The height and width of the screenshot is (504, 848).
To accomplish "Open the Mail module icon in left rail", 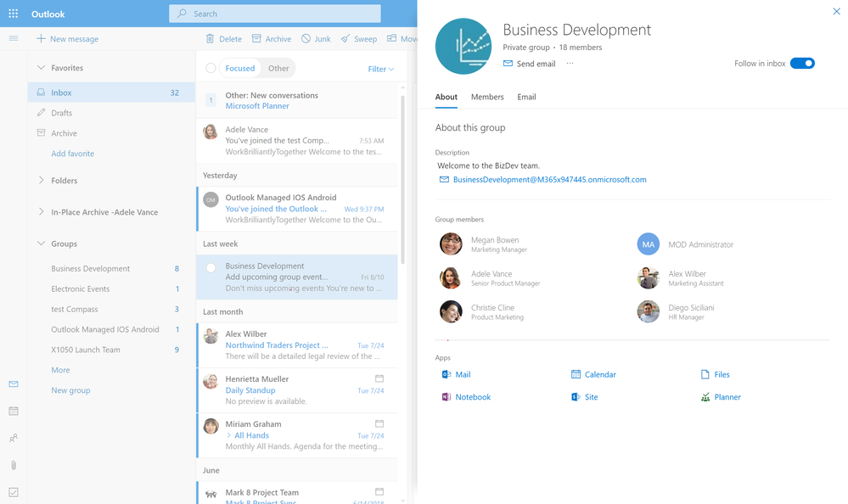I will [x=14, y=384].
